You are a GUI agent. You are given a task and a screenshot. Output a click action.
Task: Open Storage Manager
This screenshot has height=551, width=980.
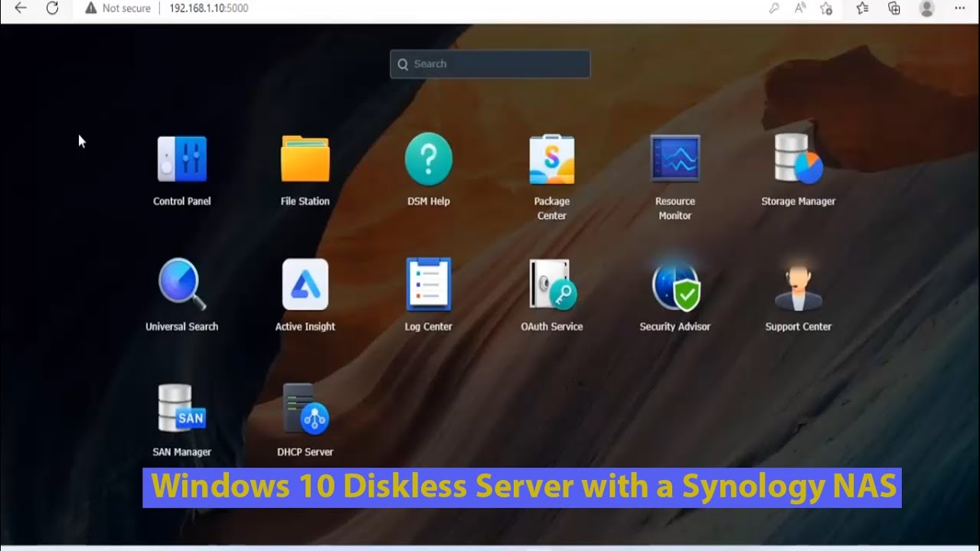coord(799,158)
